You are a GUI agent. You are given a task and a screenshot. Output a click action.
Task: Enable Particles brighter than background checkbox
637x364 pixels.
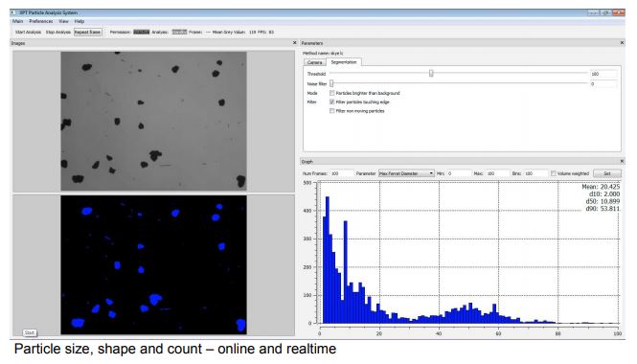(331, 93)
